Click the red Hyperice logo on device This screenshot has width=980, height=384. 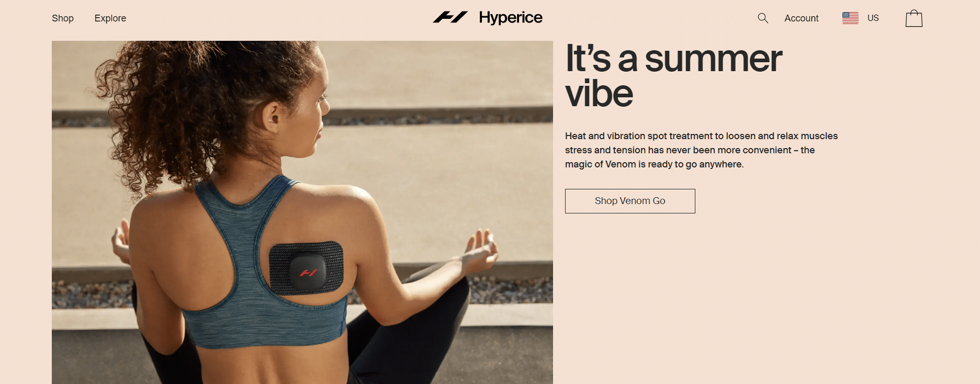[x=308, y=273]
